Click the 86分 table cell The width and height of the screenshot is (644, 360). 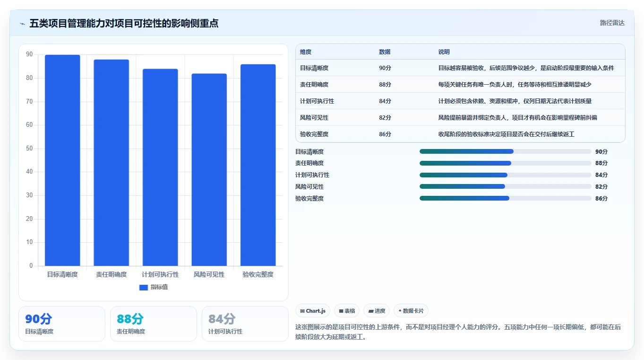click(385, 134)
